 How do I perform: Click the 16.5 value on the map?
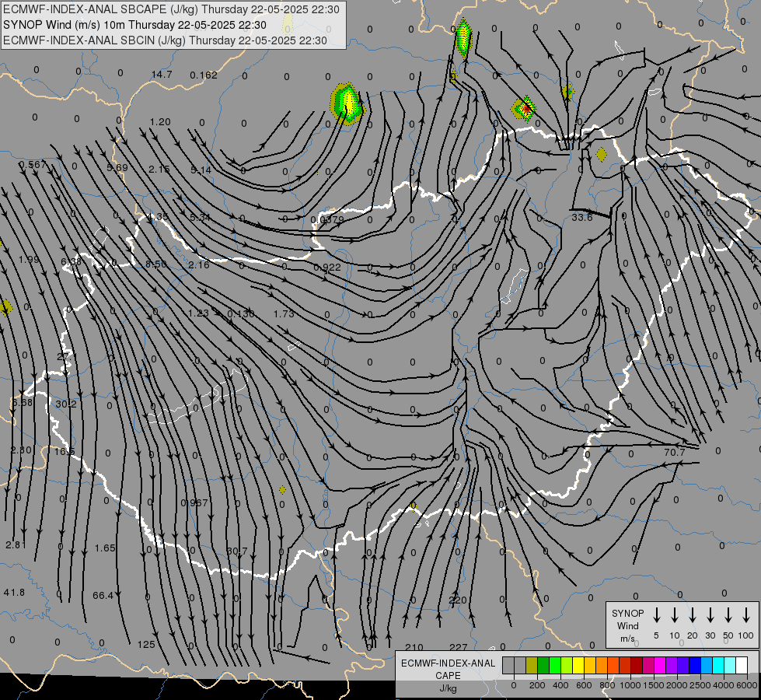pos(65,451)
